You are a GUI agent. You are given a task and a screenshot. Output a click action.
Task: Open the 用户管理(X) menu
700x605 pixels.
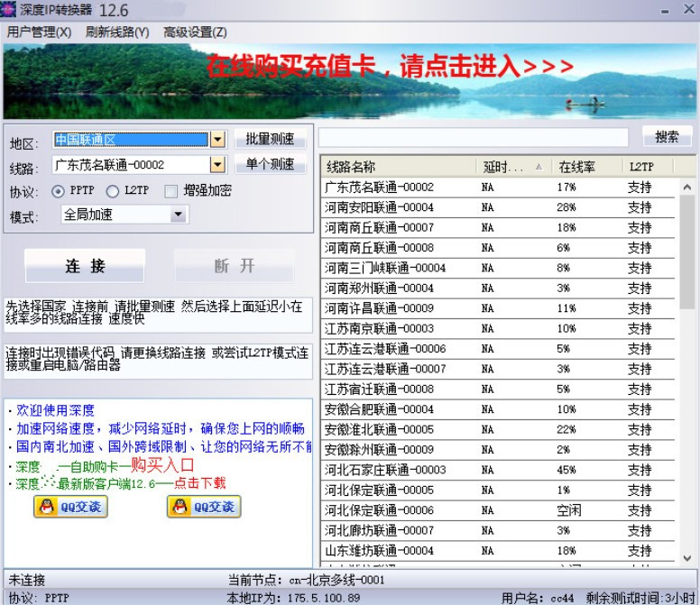(x=39, y=32)
